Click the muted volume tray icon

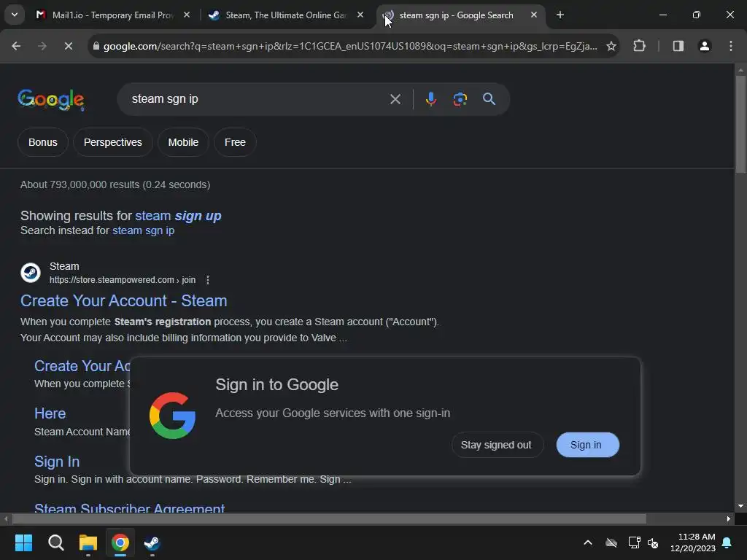(653, 542)
